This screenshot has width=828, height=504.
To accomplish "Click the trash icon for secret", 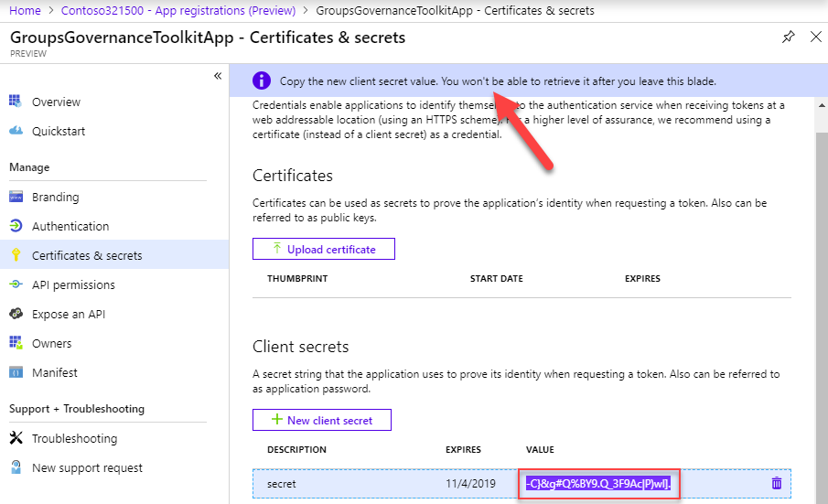I will tap(776, 483).
